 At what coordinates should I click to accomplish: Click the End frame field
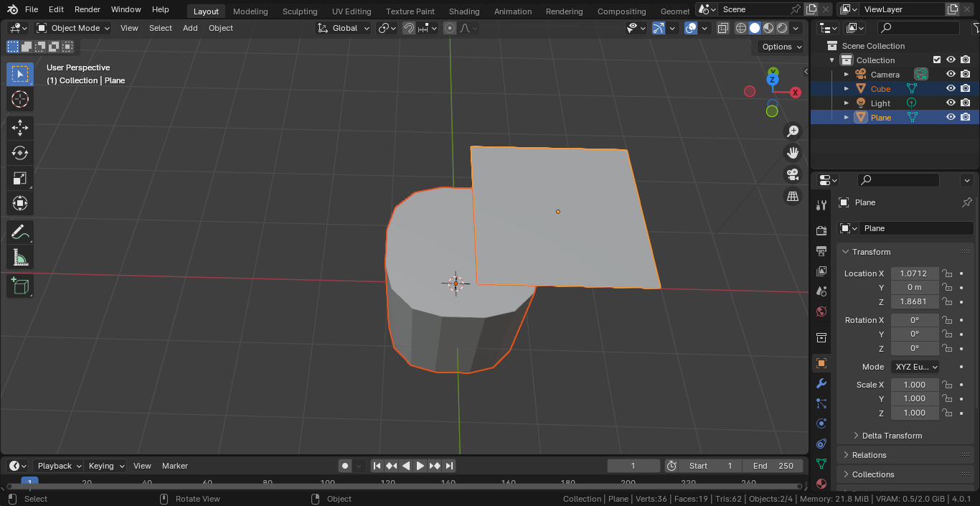point(773,466)
